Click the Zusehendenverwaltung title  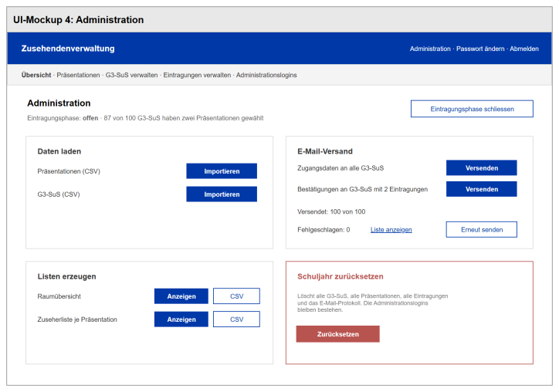pos(68,49)
